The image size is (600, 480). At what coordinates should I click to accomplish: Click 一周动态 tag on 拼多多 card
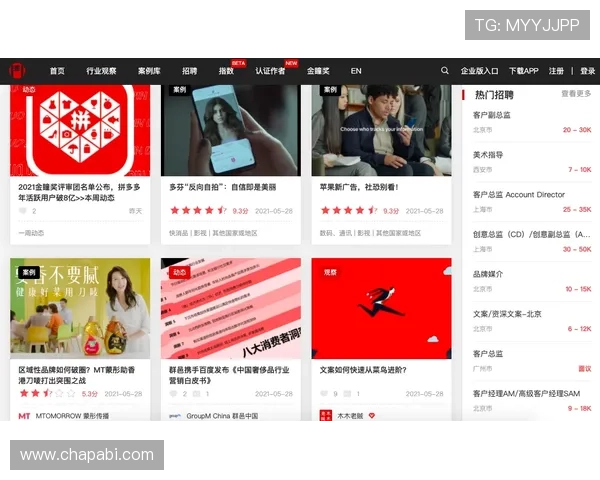point(31,233)
